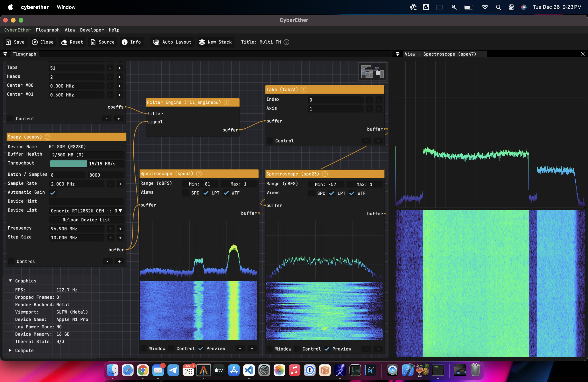The image size is (588, 382).
Task: Open the Source file icon
Action: coord(93,42)
